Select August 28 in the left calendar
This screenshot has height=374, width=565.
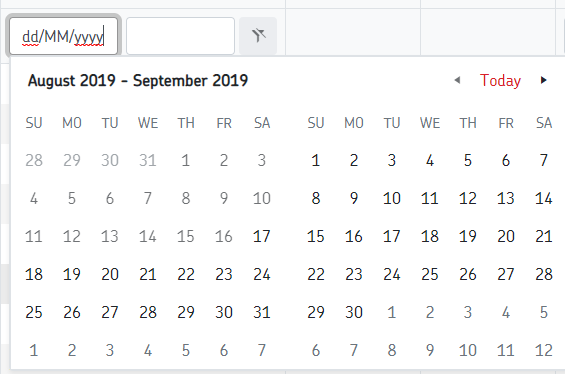point(148,312)
